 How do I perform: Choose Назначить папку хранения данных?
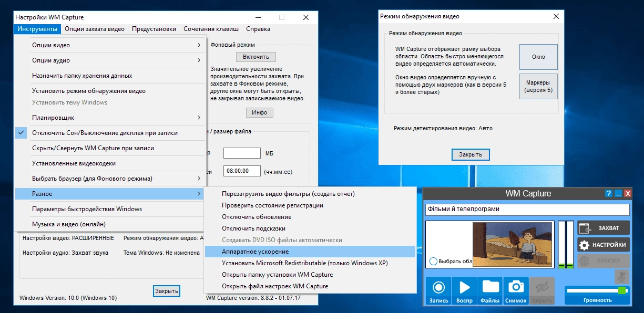pos(110,76)
